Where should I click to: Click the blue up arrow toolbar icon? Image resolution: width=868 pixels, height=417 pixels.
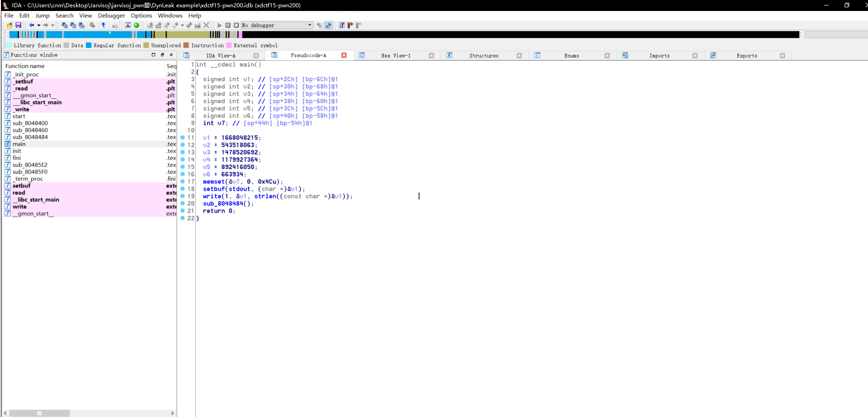coord(103,25)
